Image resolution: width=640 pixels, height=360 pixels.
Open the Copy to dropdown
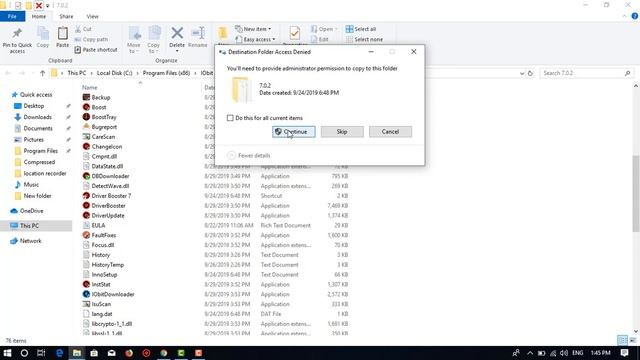[154, 40]
